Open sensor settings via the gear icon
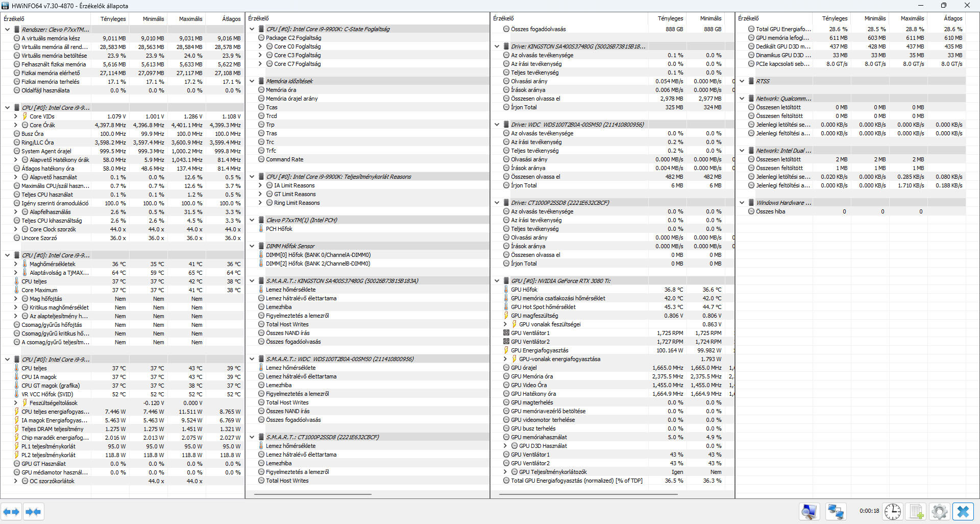Viewport: 980px width, 524px height. [939, 512]
